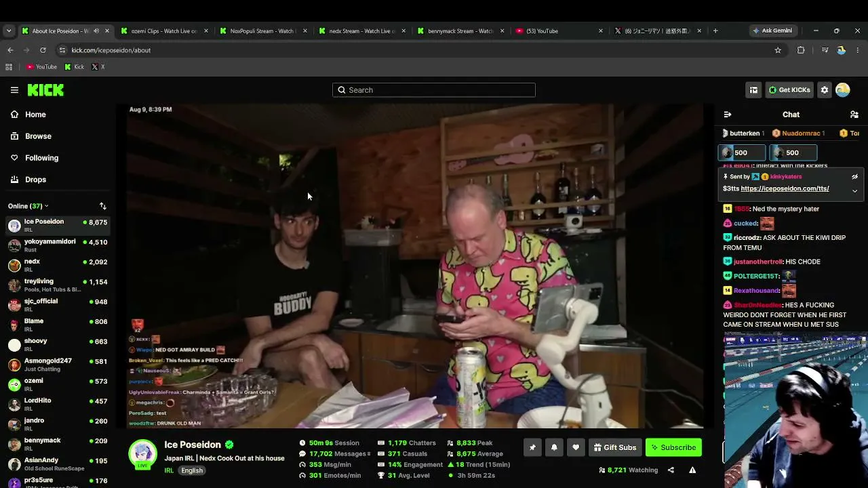Click the address bar URL kick.com/iceposeidon/about
The image size is (868, 488).
(x=111, y=50)
